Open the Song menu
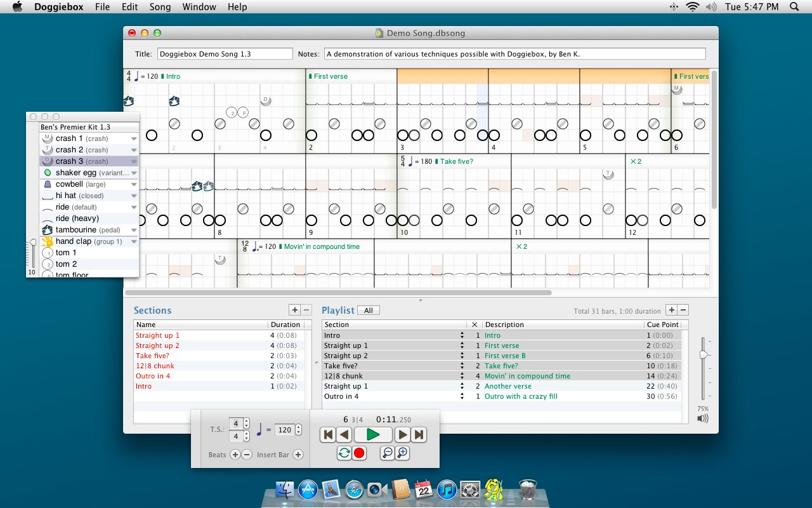812x508 pixels. click(x=160, y=7)
